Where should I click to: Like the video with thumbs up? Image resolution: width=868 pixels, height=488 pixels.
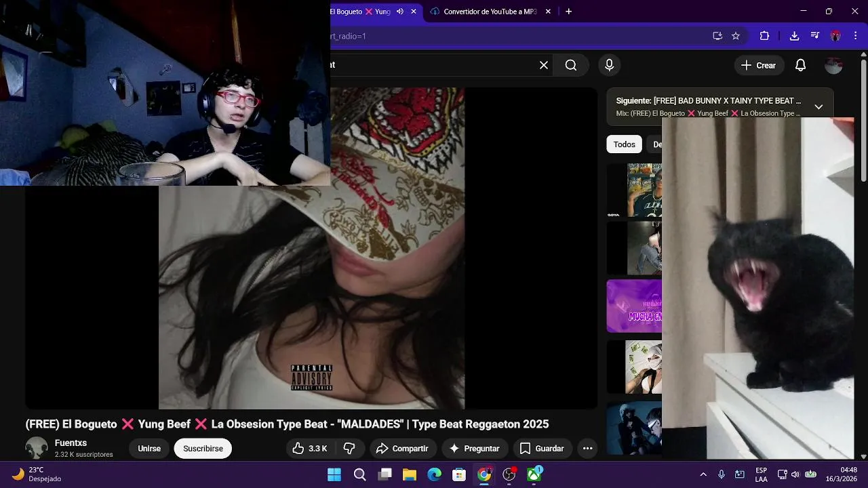(310, 449)
